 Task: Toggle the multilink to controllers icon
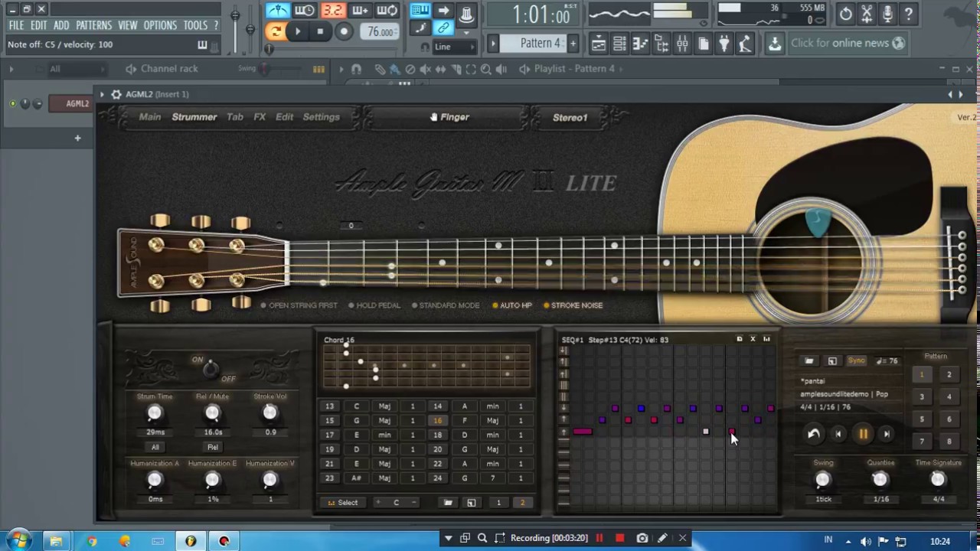pos(443,28)
